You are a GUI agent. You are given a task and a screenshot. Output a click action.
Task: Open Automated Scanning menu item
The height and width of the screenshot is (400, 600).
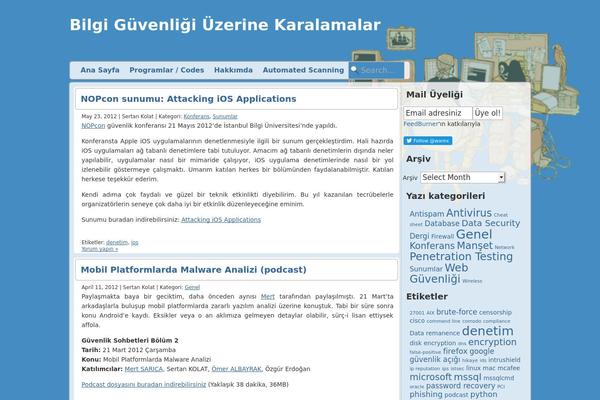tap(303, 70)
